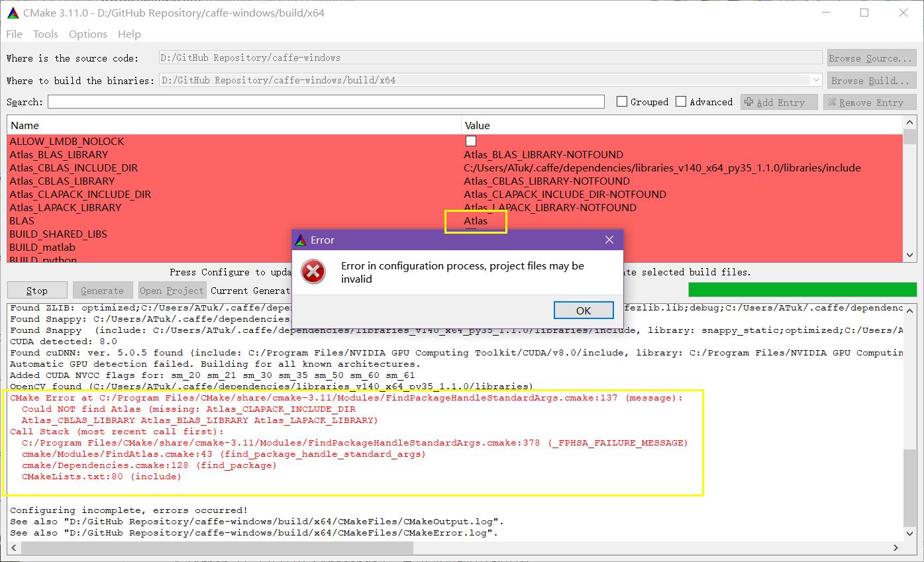Click the Remove Entry button
The image size is (924, 562).
point(870,102)
